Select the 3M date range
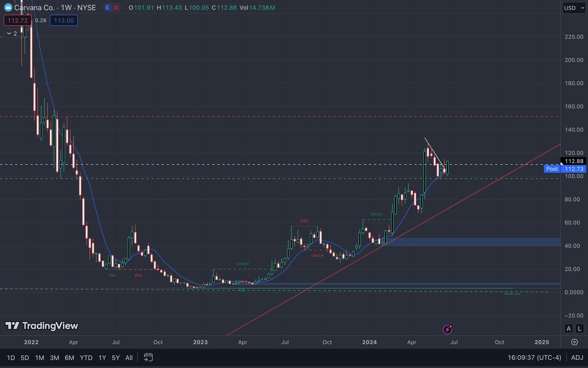 [x=54, y=358]
